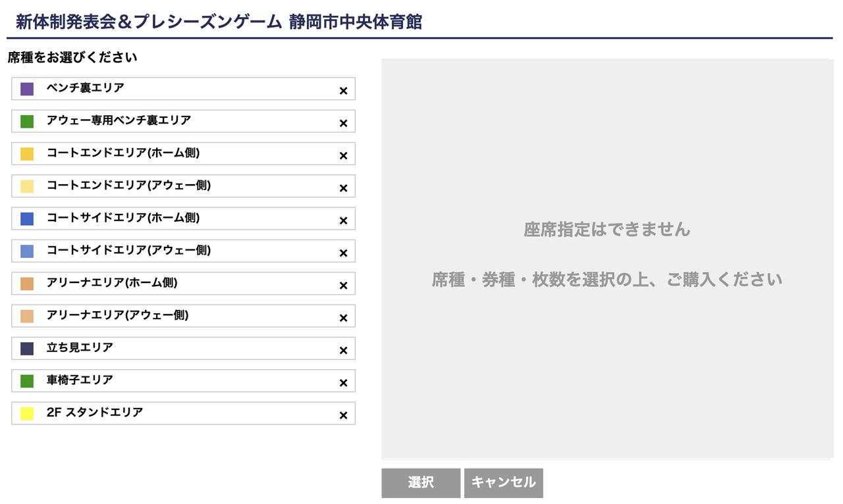Click the × icon on コートエンドエリア(ホーム側)

(343, 156)
